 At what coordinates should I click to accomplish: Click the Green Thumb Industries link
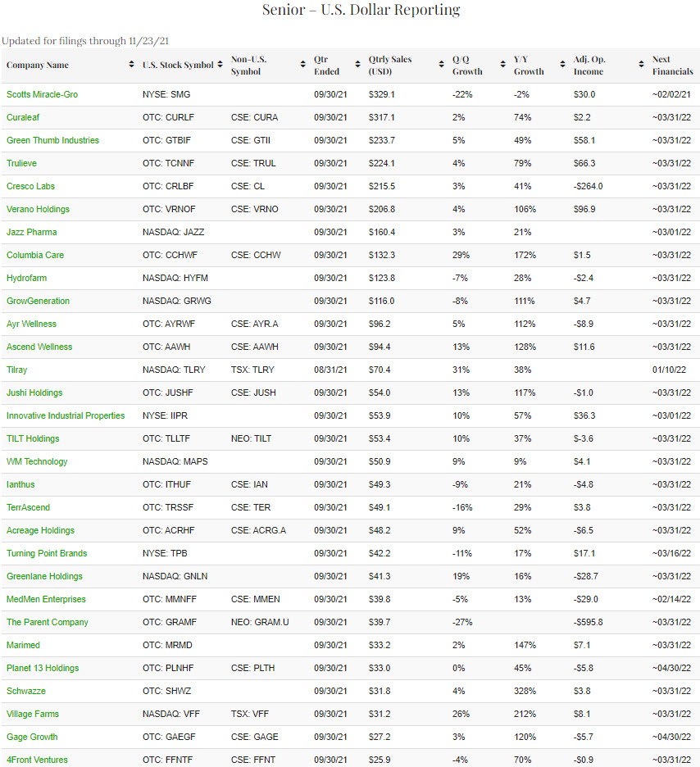pyautogui.click(x=52, y=140)
